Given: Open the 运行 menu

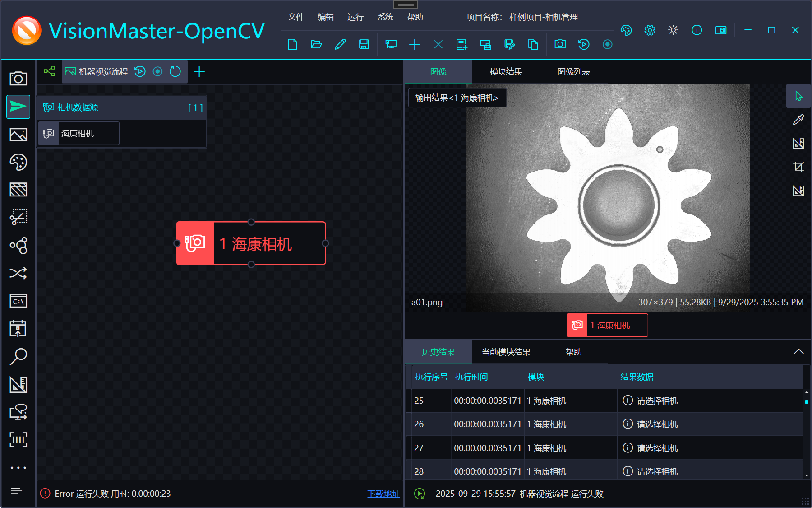Looking at the screenshot, I should [355, 17].
